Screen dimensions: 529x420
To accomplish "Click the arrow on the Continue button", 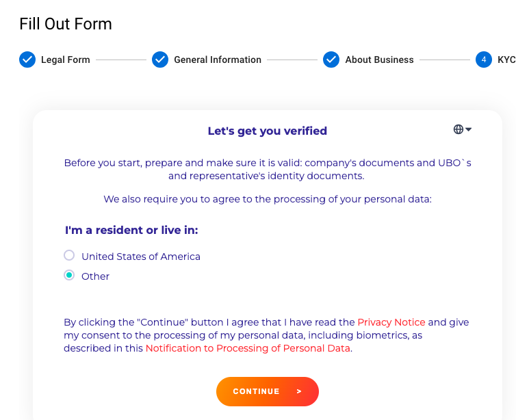I will [299, 392].
